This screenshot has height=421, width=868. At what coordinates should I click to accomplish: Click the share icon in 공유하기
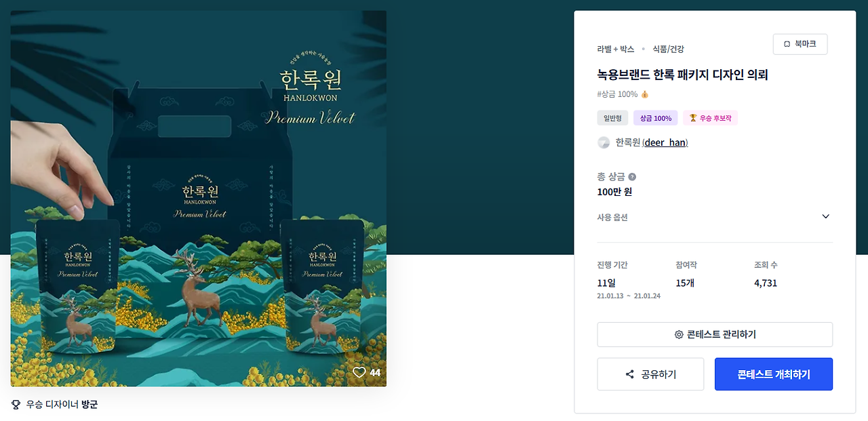coord(630,374)
